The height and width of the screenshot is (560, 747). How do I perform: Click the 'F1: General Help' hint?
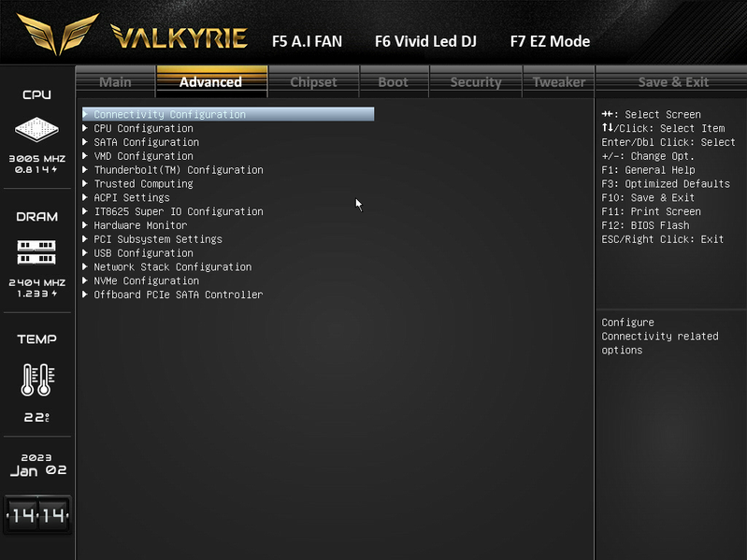648,170
